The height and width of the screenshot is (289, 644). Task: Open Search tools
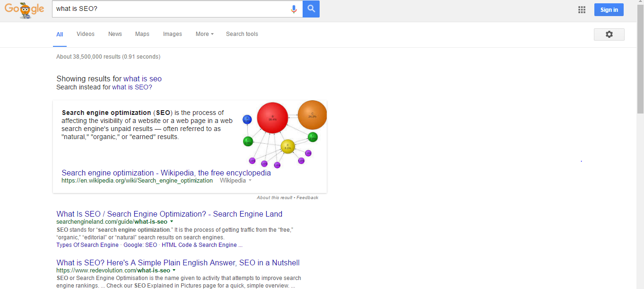point(242,34)
